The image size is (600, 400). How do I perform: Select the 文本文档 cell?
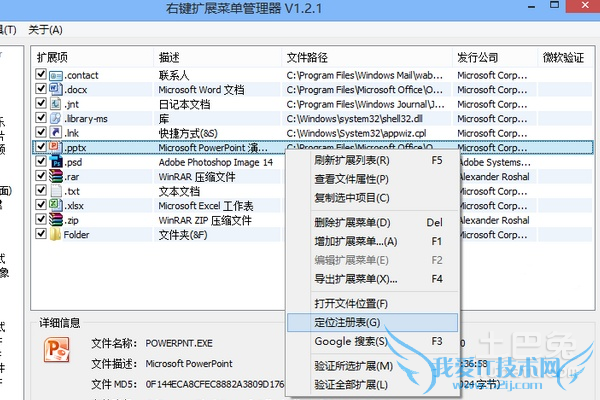point(179,191)
